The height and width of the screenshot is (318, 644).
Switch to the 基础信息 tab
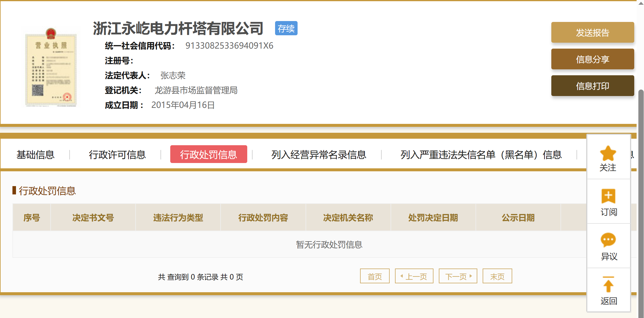36,154
